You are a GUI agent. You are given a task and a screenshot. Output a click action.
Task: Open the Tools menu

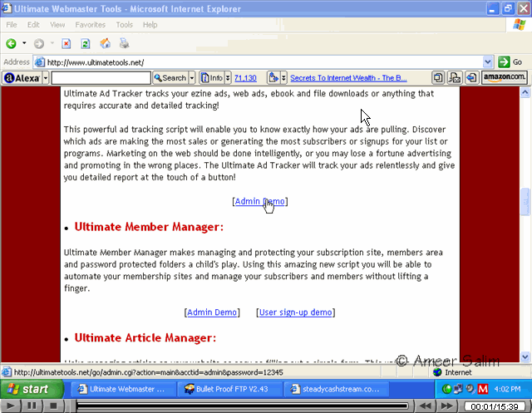pyautogui.click(x=124, y=25)
